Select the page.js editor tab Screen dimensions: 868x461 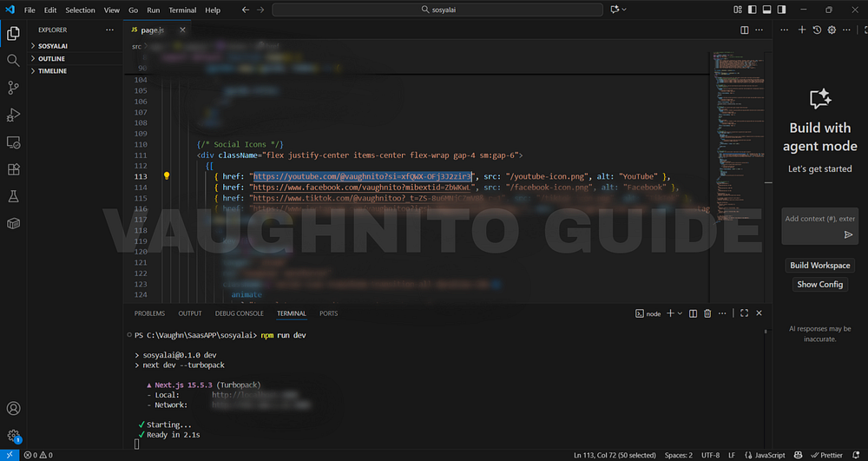(158, 30)
